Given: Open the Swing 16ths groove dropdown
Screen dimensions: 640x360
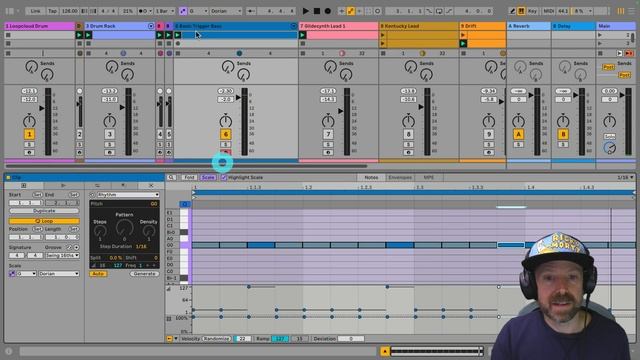Looking at the screenshot, I should [62, 256].
